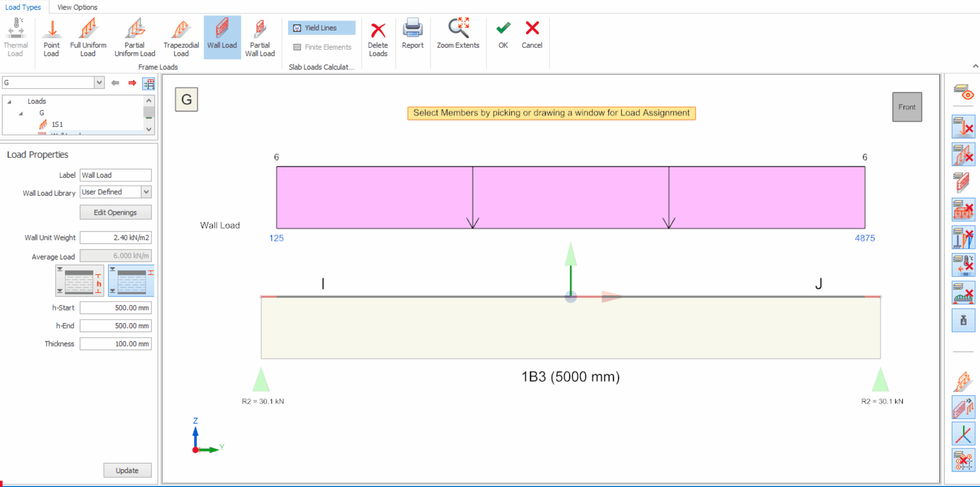Click the Partial Wall Load icon
The image size is (980, 487).
pyautogui.click(x=260, y=37)
